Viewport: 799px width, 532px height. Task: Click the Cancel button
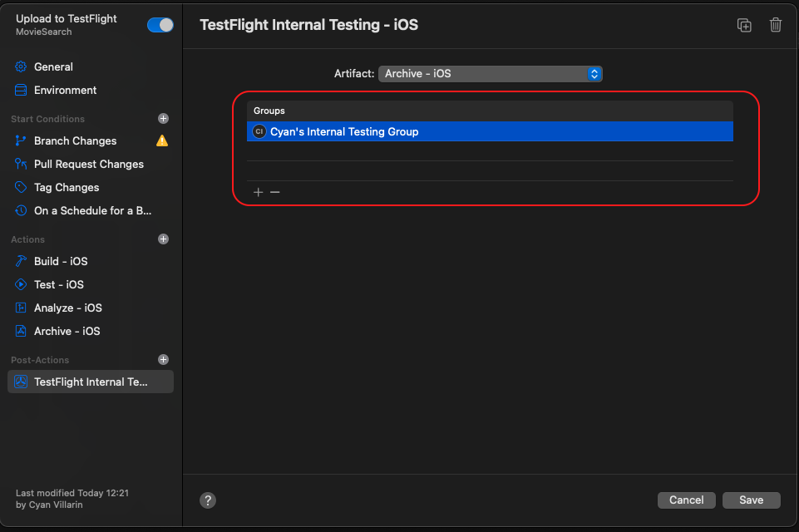(x=687, y=500)
